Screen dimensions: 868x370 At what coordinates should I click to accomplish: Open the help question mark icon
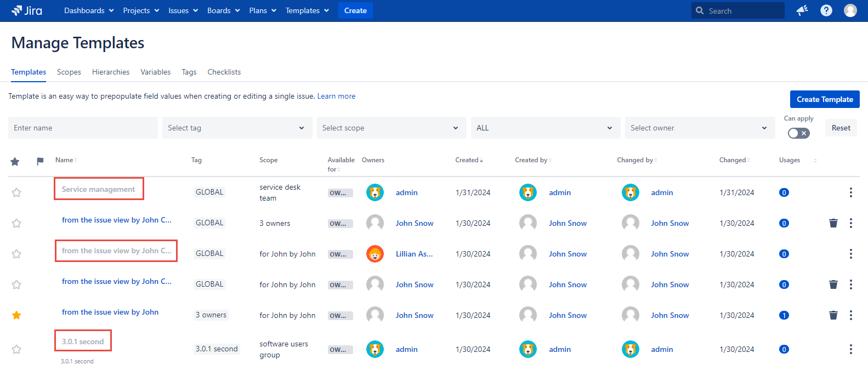point(826,10)
